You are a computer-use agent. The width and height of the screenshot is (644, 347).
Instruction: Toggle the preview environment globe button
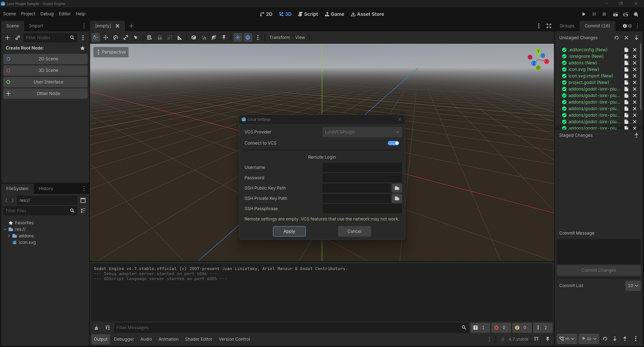[248, 37]
